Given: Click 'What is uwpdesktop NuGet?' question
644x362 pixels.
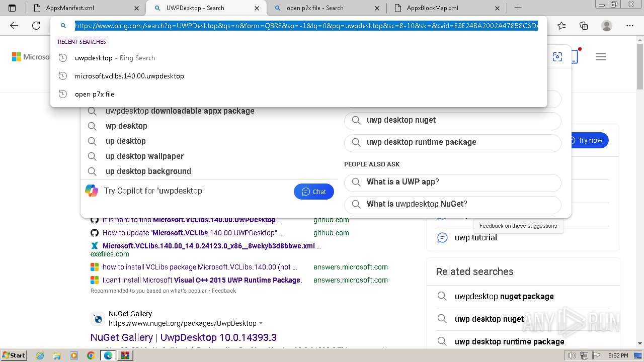Looking at the screenshot, I should tap(452, 204).
